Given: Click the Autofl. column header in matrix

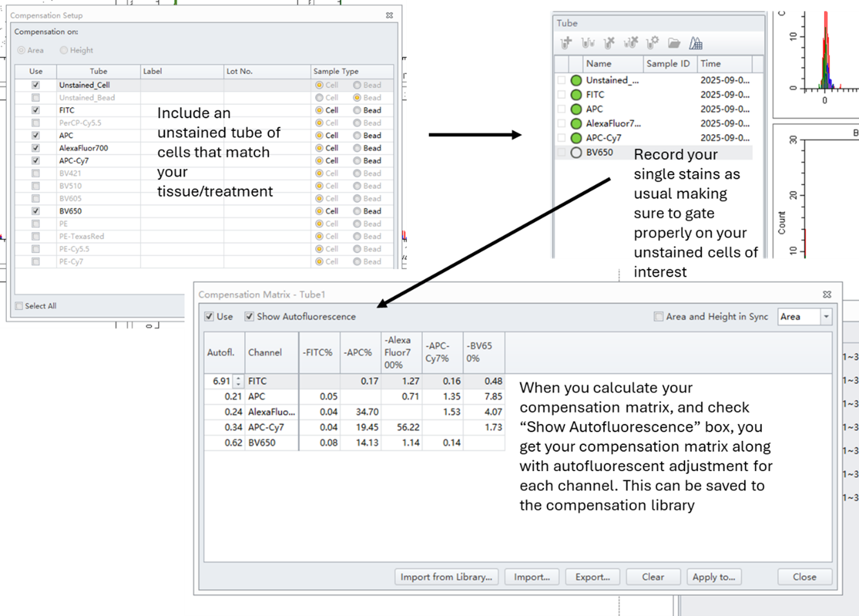Looking at the screenshot, I should click(x=224, y=353).
